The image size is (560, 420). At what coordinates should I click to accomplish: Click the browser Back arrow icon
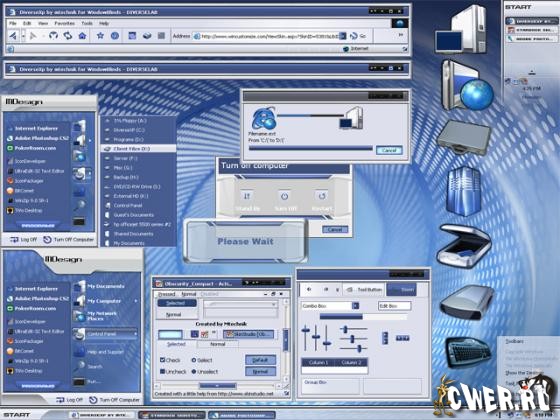(13, 36)
